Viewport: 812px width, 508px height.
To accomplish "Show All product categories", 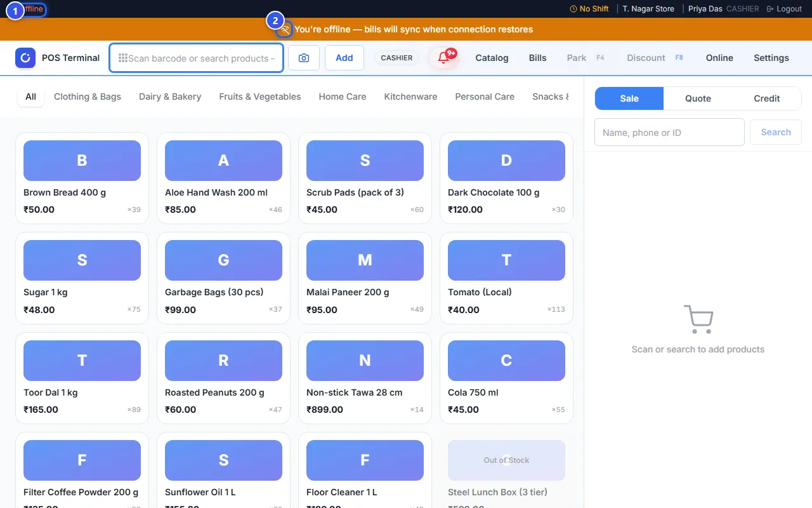I will click(x=30, y=97).
